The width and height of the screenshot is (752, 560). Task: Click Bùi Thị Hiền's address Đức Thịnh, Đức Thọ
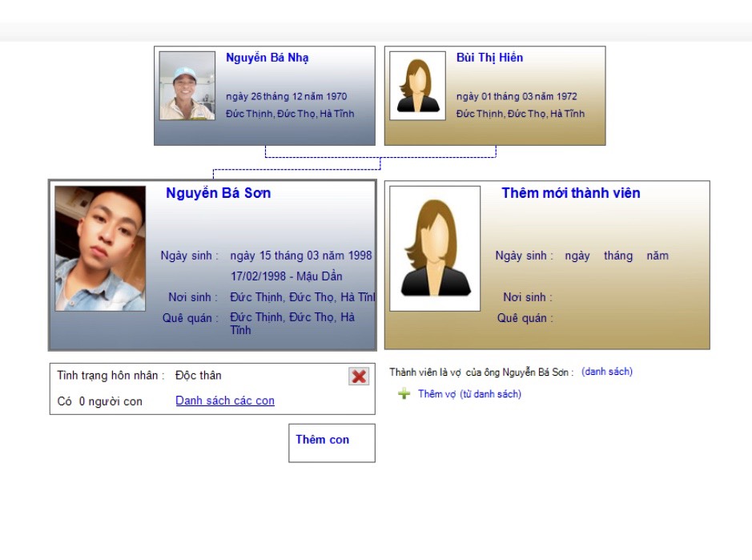point(521,114)
